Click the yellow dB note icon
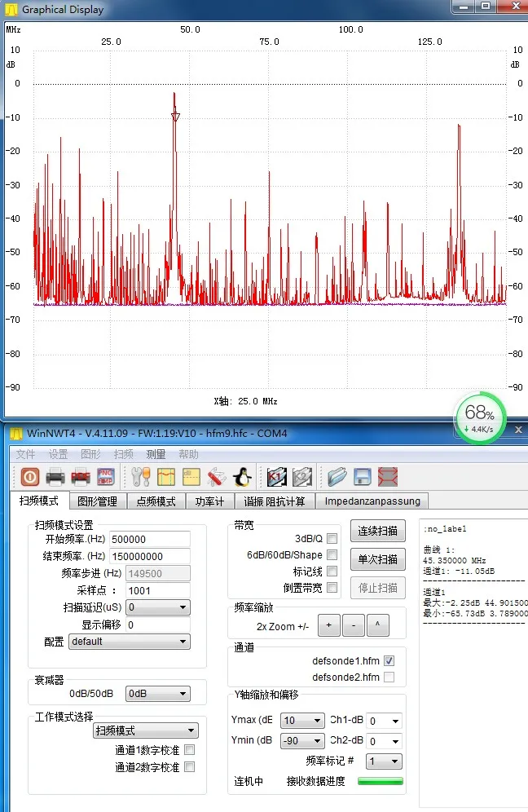 pos(191,477)
